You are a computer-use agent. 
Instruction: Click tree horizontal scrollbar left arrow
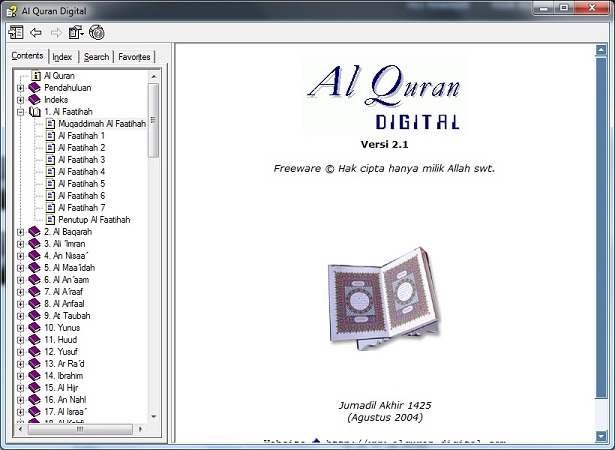click(x=20, y=429)
